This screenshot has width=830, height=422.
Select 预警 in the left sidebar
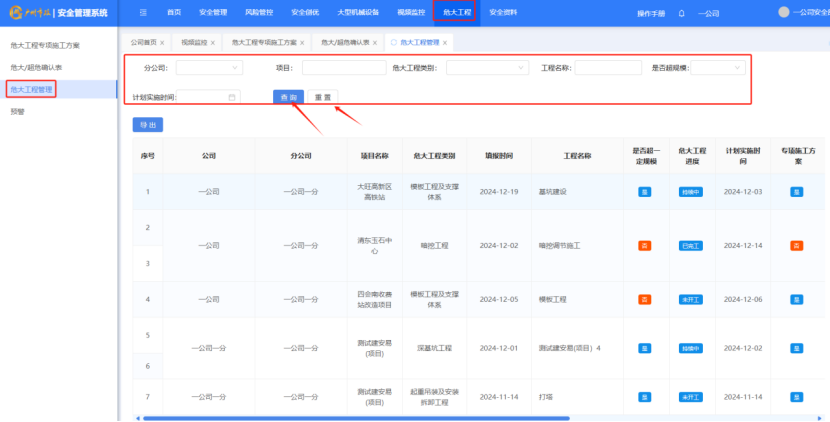[x=17, y=111]
